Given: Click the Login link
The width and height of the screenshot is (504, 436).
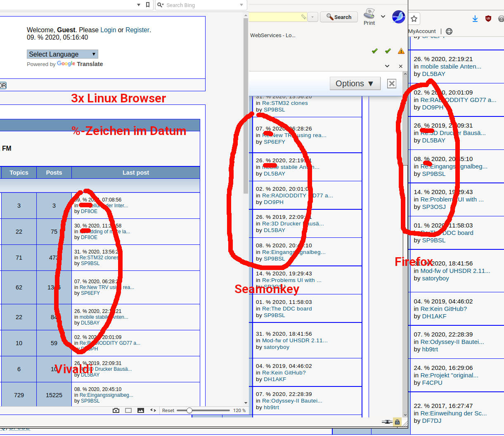Looking at the screenshot, I should point(108,30).
